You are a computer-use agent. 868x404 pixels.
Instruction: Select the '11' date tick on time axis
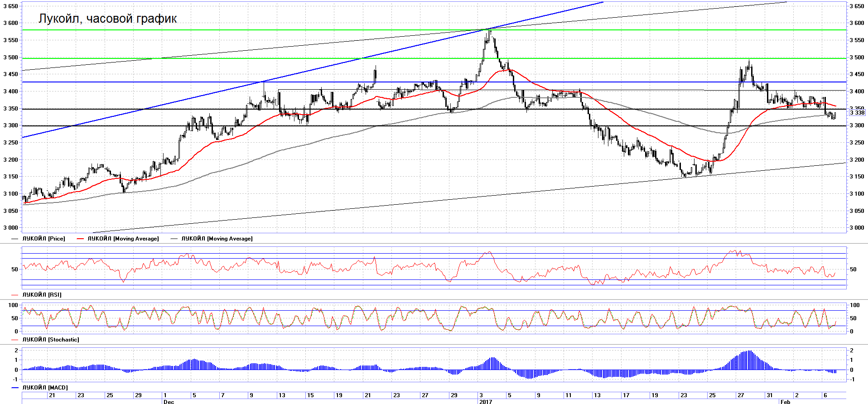(x=569, y=395)
